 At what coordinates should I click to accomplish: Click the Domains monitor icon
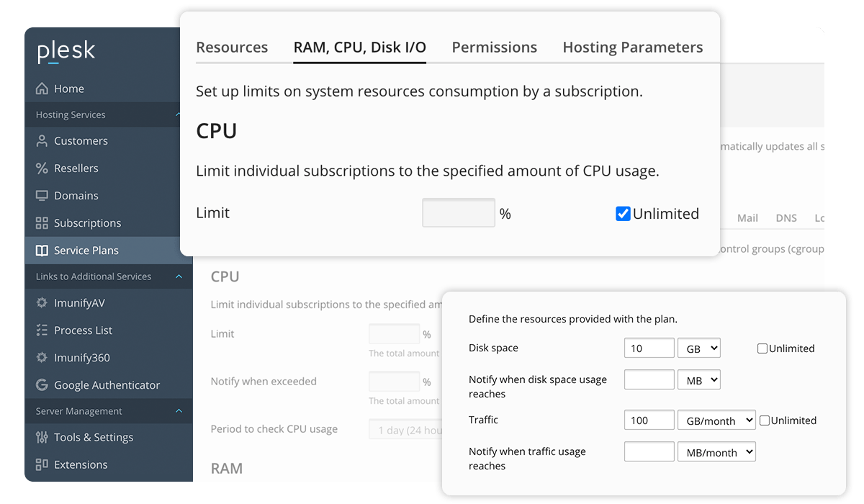coord(42,196)
